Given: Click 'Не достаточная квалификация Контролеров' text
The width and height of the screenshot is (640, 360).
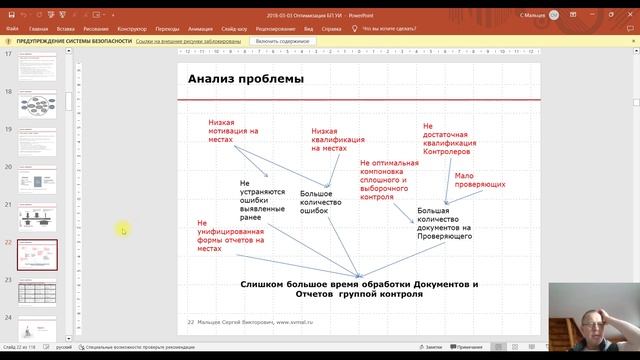Looking at the screenshot, I should point(449,139).
